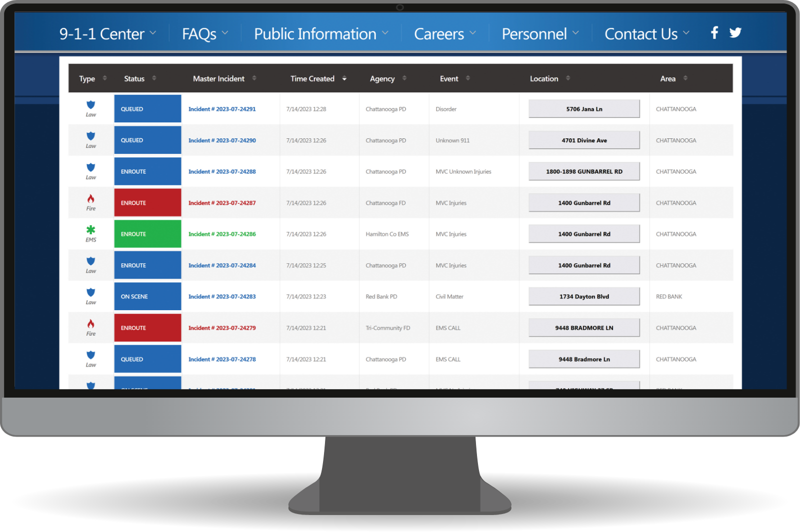800x532 pixels.
Task: Click the green ENROUTE status cell
Action: (147, 234)
